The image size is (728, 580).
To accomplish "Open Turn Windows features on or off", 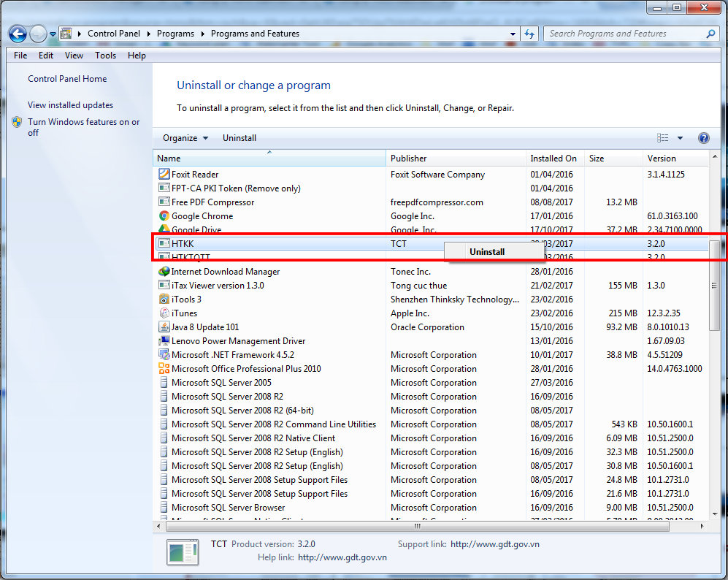I will pyautogui.click(x=83, y=127).
